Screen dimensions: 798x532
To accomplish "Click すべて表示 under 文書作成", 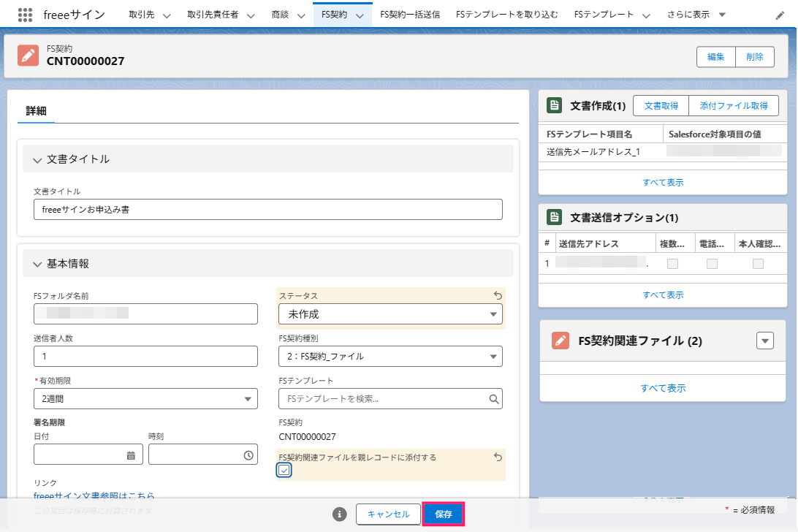I will [663, 182].
